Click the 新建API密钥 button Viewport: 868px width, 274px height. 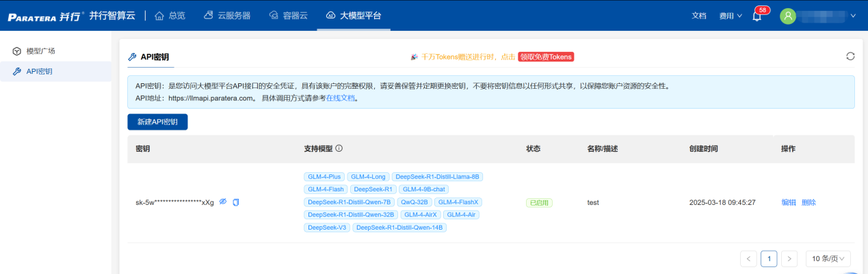tap(157, 122)
